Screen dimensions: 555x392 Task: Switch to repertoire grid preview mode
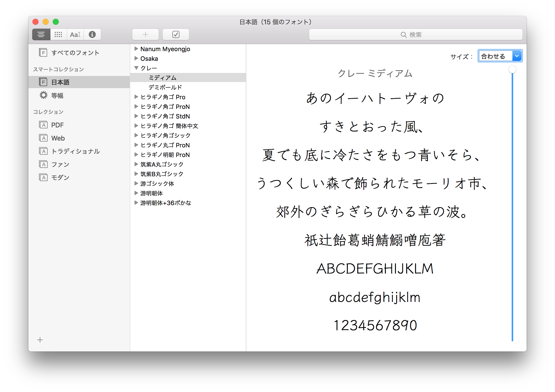(58, 34)
